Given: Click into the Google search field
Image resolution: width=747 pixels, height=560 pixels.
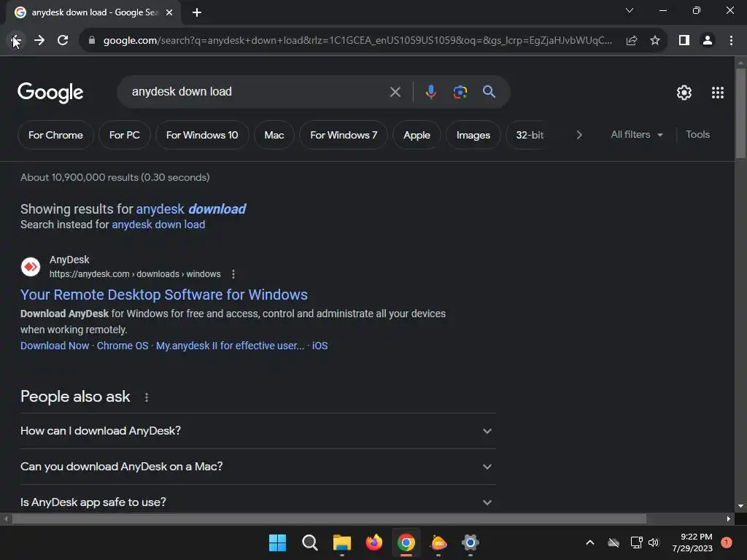Looking at the screenshot, I should [258, 91].
